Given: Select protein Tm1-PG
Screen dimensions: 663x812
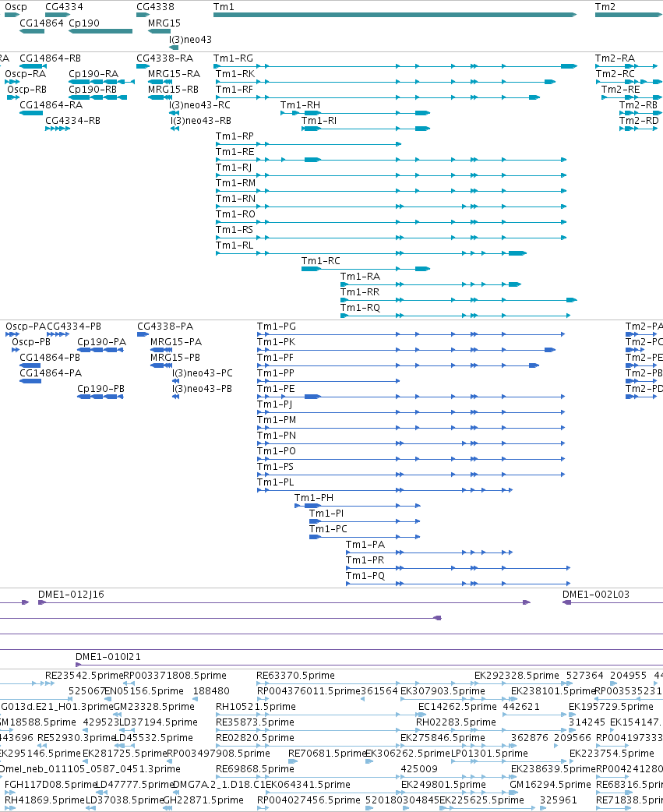Looking at the screenshot, I should click(x=411, y=334).
